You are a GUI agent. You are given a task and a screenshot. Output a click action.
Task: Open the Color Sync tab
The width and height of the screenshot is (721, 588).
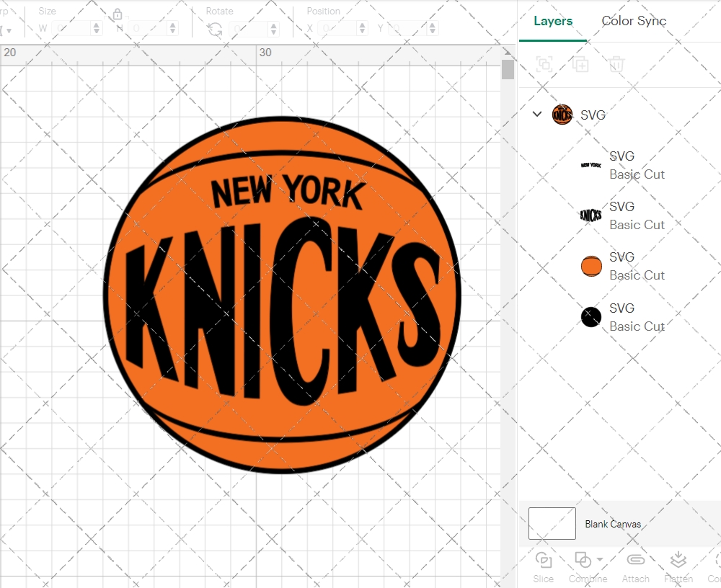pos(634,21)
